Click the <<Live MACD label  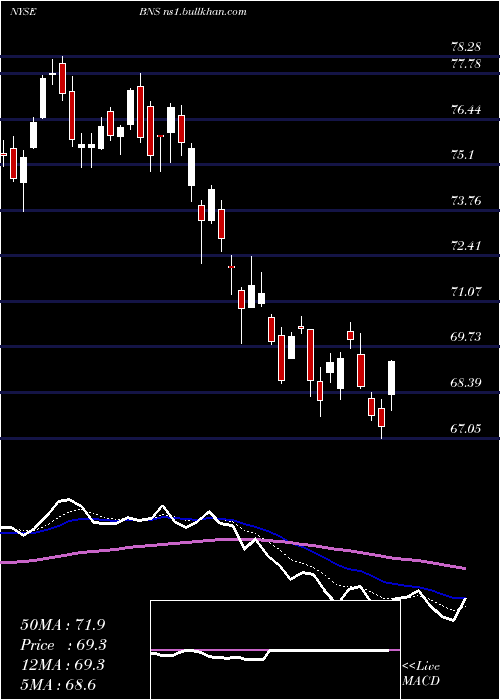[x=421, y=674]
